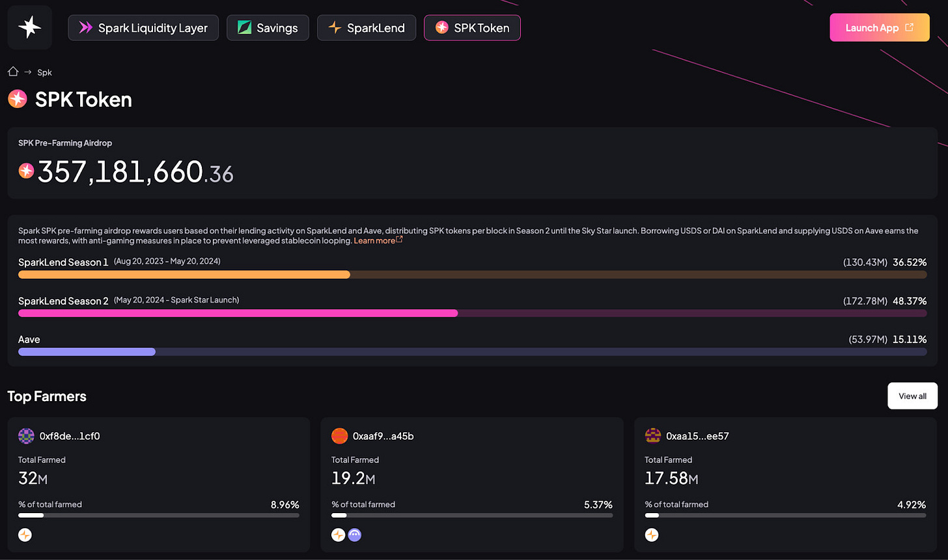Click the 4.92% of total farmed bar
Viewport: 948px width, 560px height.
[x=785, y=515]
